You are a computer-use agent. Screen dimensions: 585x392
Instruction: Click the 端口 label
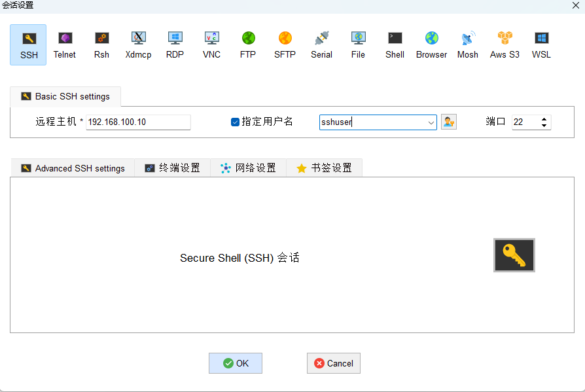[495, 122]
